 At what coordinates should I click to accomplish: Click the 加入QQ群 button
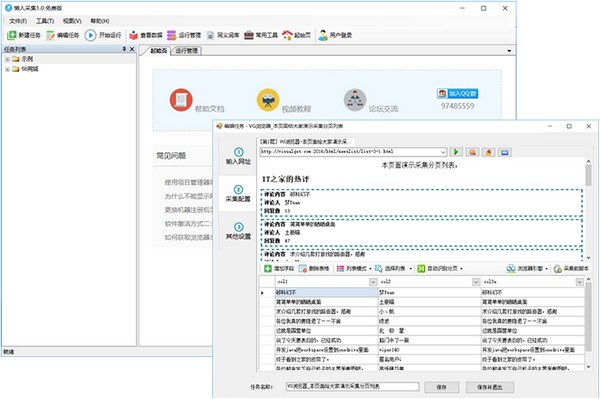(x=457, y=93)
